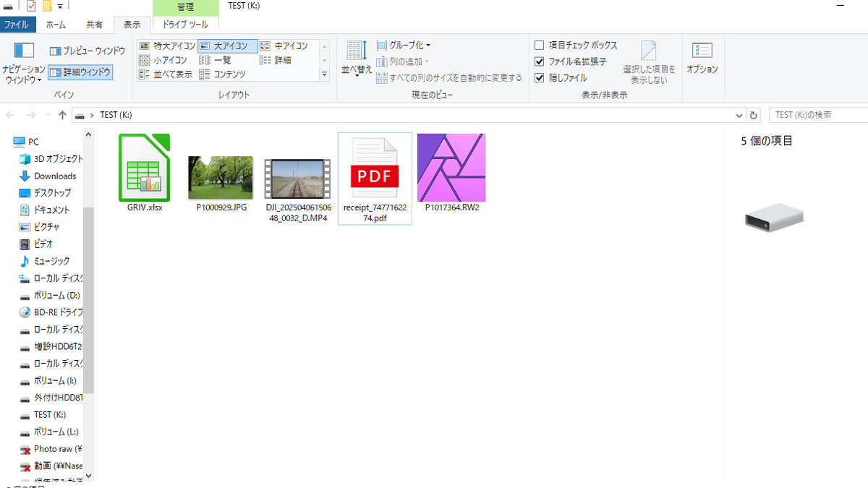Choose 並べて表示 tiles layout
Viewport: 868px width, 488px height.
coord(166,74)
